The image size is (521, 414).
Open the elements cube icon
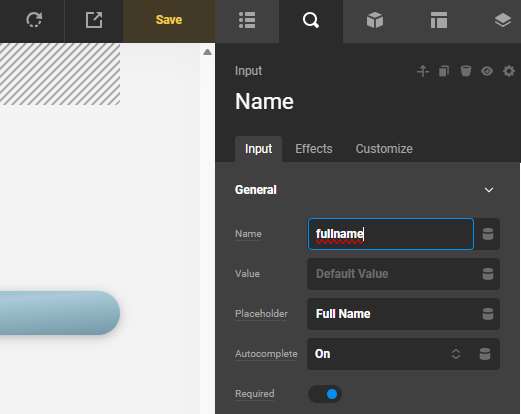(x=375, y=20)
